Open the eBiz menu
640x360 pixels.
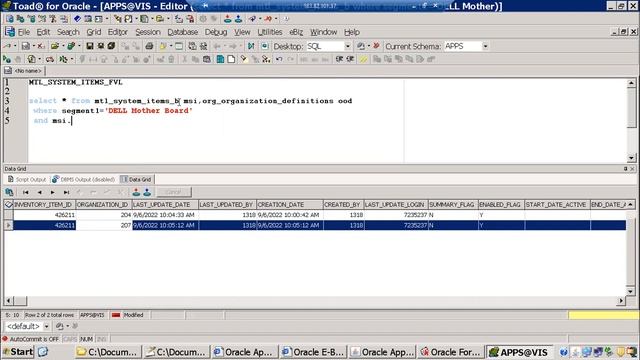coord(296,32)
